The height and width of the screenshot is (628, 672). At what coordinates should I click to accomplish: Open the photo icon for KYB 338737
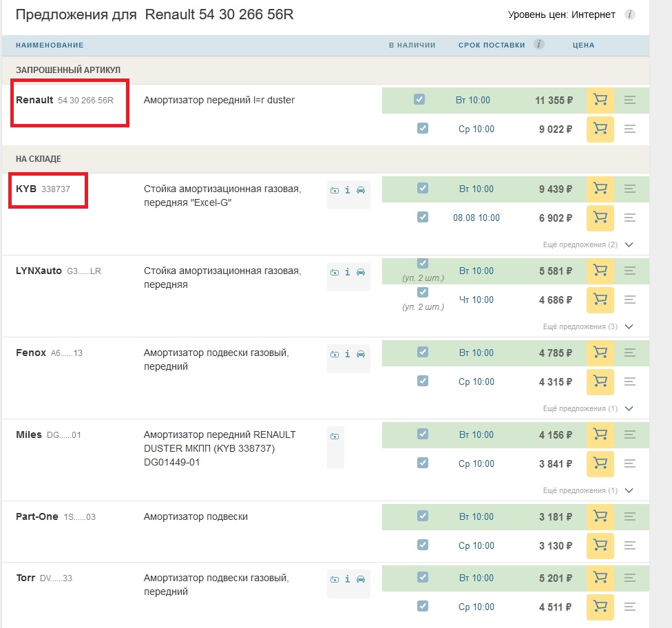click(x=335, y=190)
